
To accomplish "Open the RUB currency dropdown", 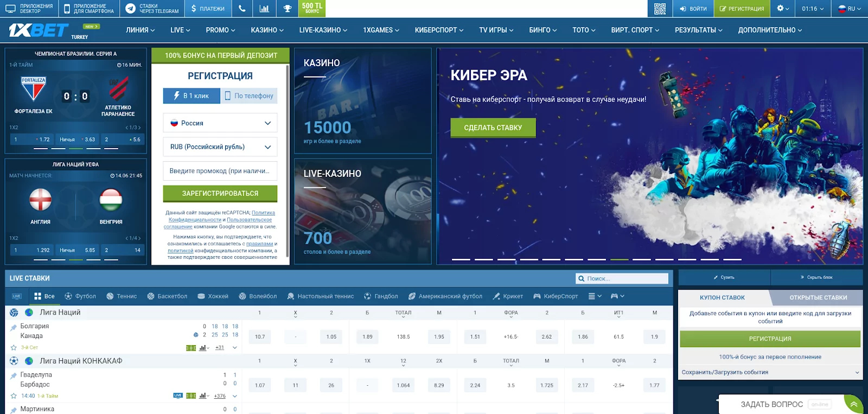I will (x=220, y=147).
